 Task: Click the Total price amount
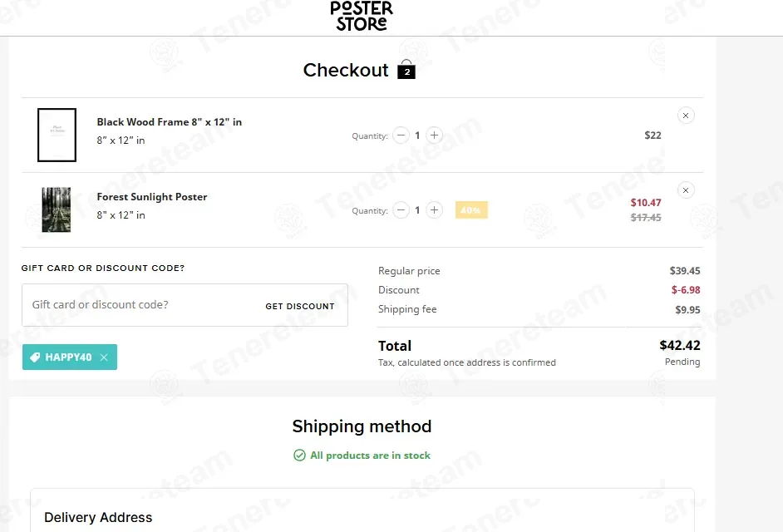coord(679,346)
